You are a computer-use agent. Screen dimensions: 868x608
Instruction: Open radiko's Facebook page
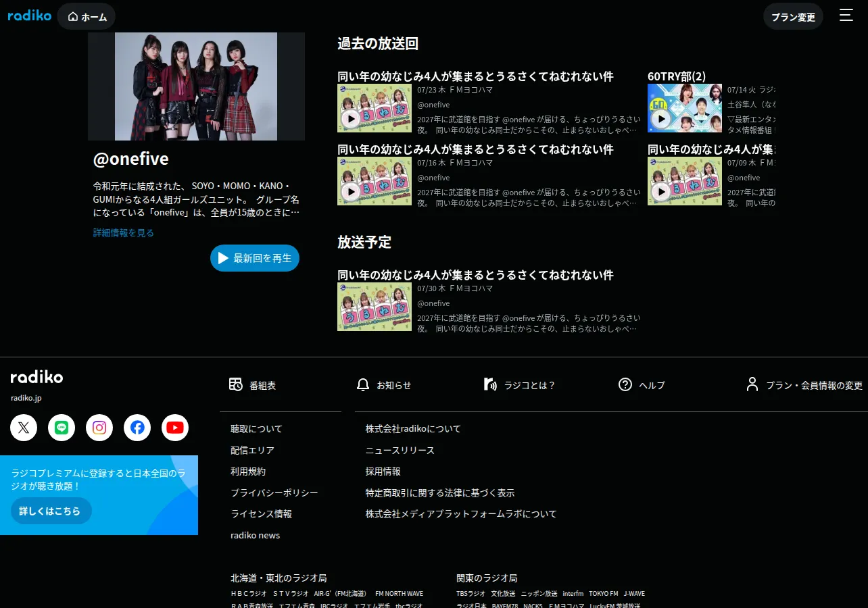[x=137, y=428]
